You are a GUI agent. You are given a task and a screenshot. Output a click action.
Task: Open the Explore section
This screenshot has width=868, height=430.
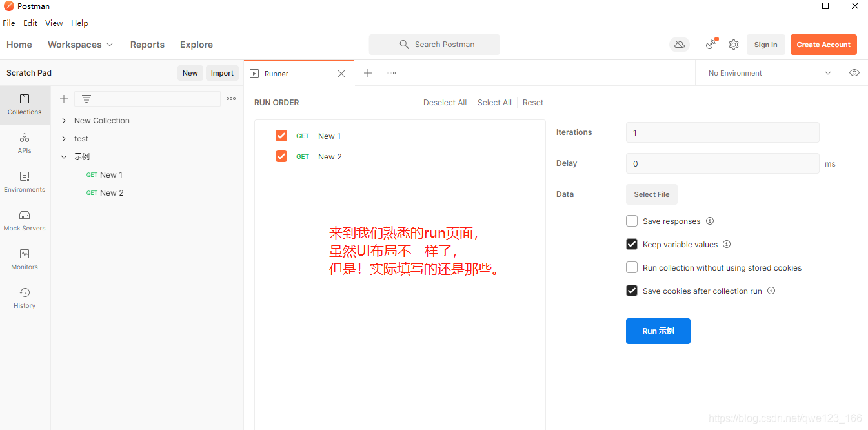coord(196,45)
